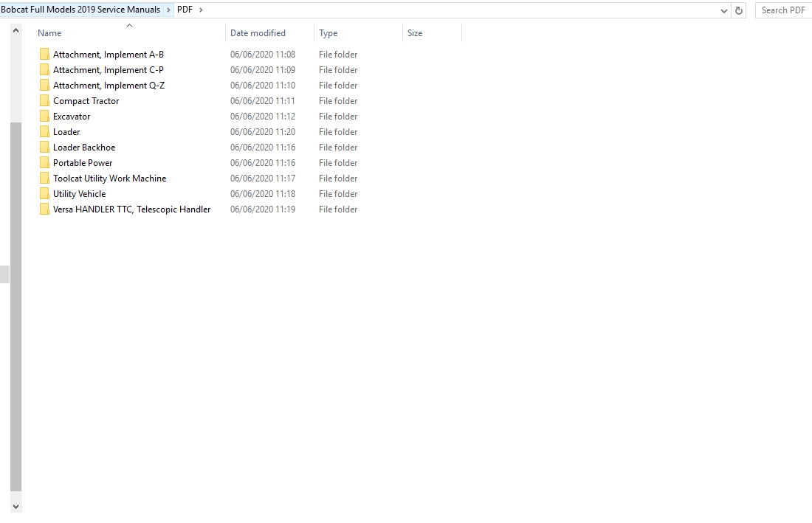Select the folder name reading only Loader
812x523 pixels.
click(66, 132)
